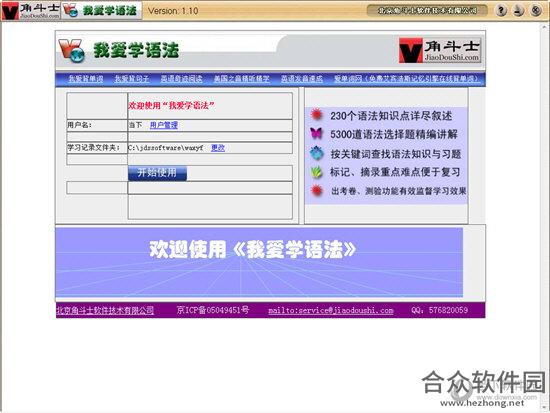Click the 京ICP备05049451号 footer text
Screen dimensions: 550x413
213,310
